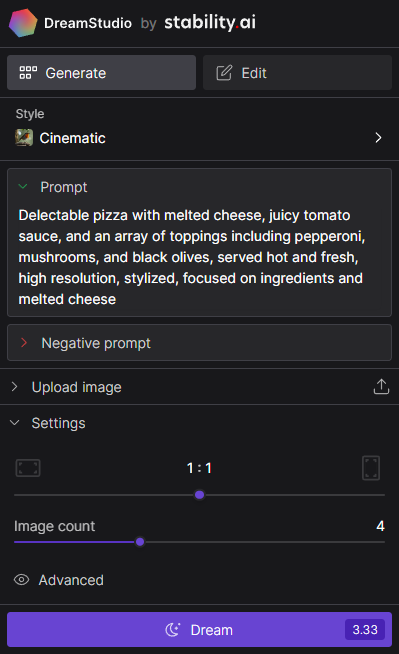Select the portrait aspect ratio icon
This screenshot has height=654, width=399.
(371, 468)
